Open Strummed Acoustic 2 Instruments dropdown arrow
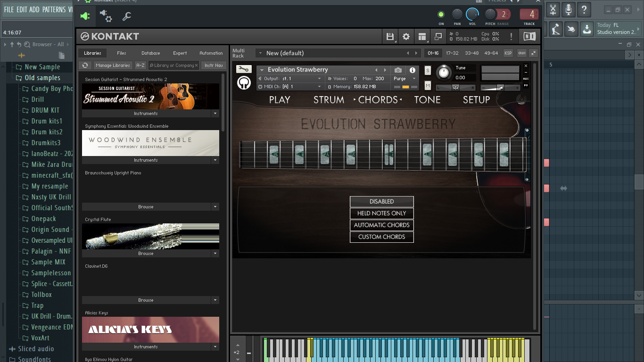The width and height of the screenshot is (644, 362). [x=215, y=114]
